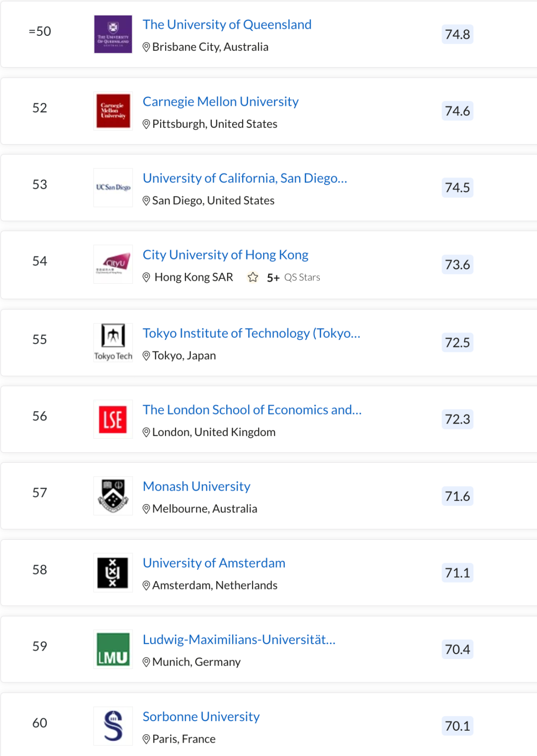Click the red LSE logo
Image resolution: width=537 pixels, height=756 pixels.
[x=113, y=420]
